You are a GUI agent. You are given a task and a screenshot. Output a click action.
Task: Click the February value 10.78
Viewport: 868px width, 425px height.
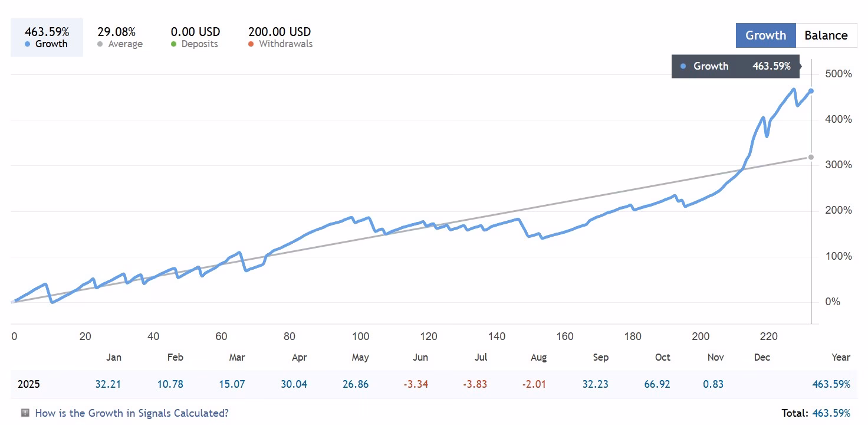[x=170, y=384]
